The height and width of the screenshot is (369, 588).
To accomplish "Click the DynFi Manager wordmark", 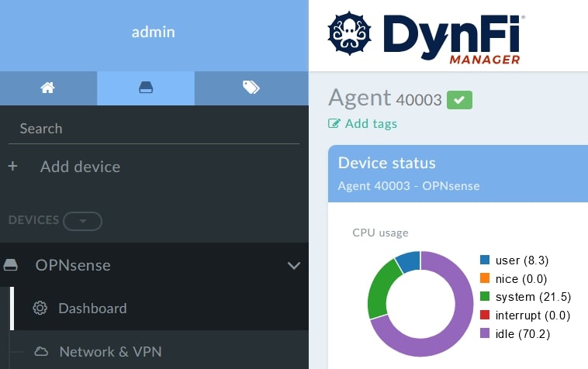I will point(452,39).
